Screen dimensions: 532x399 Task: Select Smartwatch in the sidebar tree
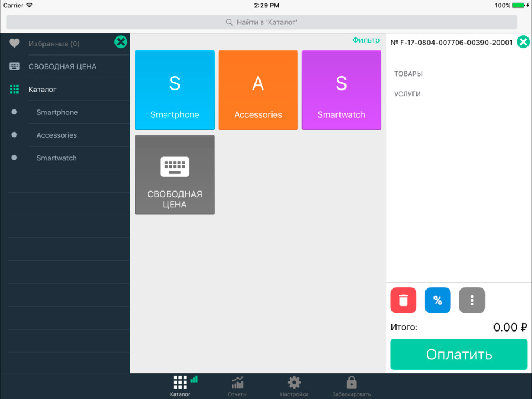[57, 158]
